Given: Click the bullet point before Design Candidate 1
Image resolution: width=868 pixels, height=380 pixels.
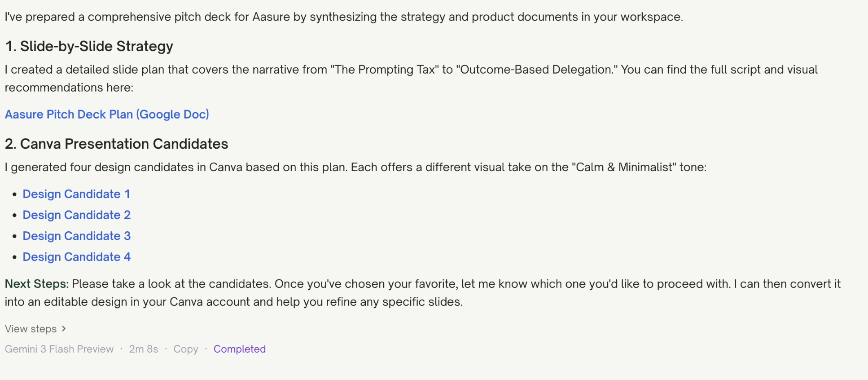Looking at the screenshot, I should tap(15, 194).
